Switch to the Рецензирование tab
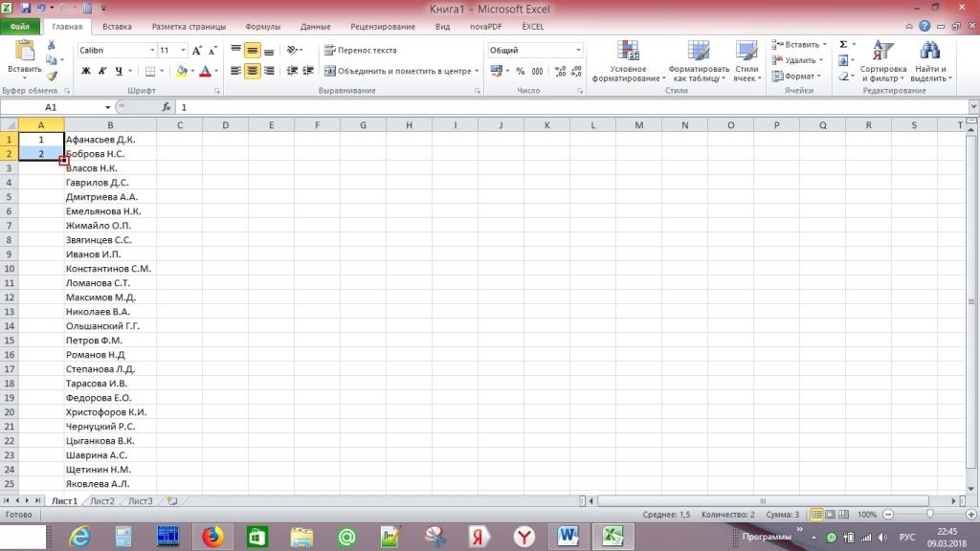Viewport: 980px width, 551px height. pyautogui.click(x=383, y=27)
